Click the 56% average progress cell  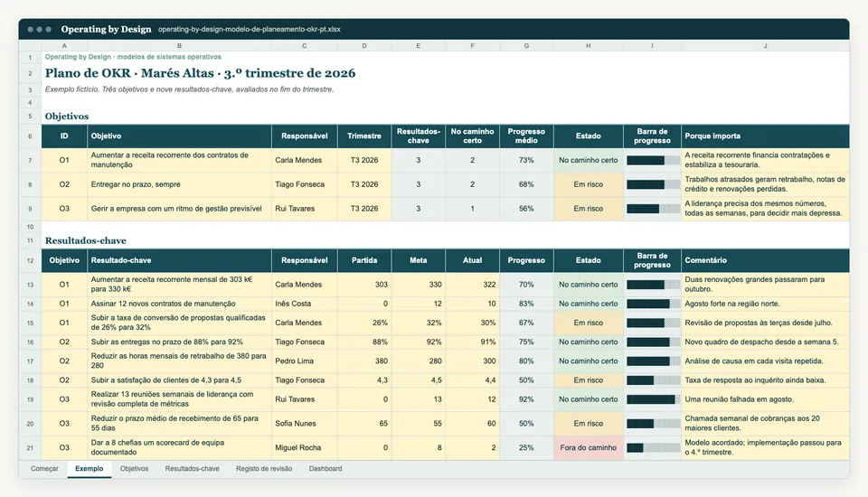coord(526,210)
